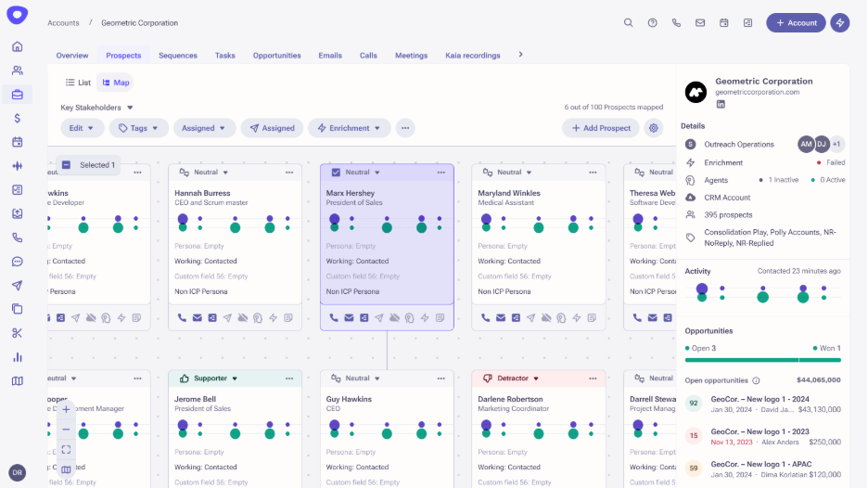Switch to Overview tab

click(72, 56)
